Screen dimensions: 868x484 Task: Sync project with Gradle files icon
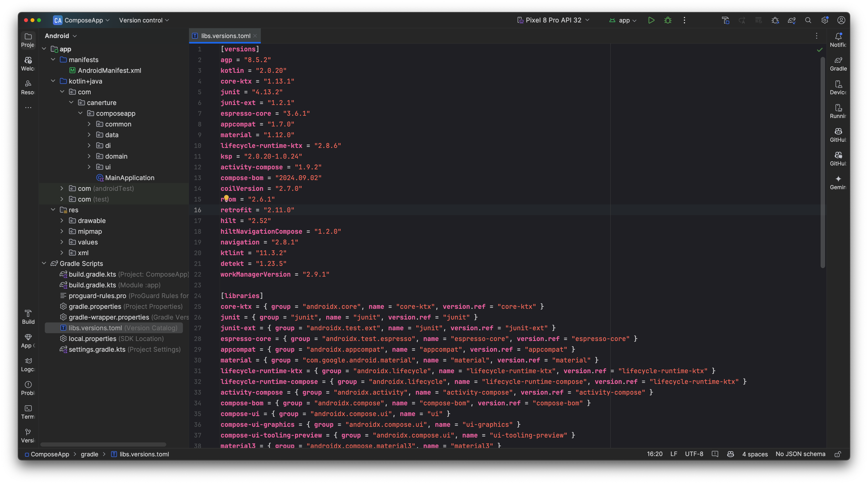pos(791,20)
